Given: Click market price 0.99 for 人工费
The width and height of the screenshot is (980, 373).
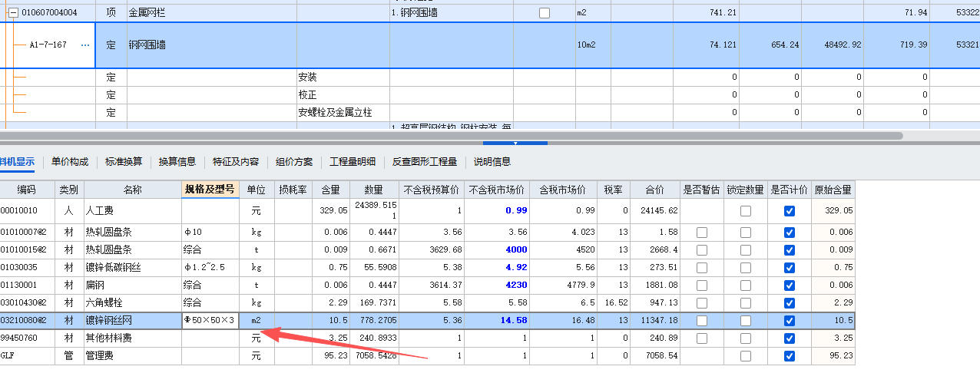Looking at the screenshot, I should (496, 211).
